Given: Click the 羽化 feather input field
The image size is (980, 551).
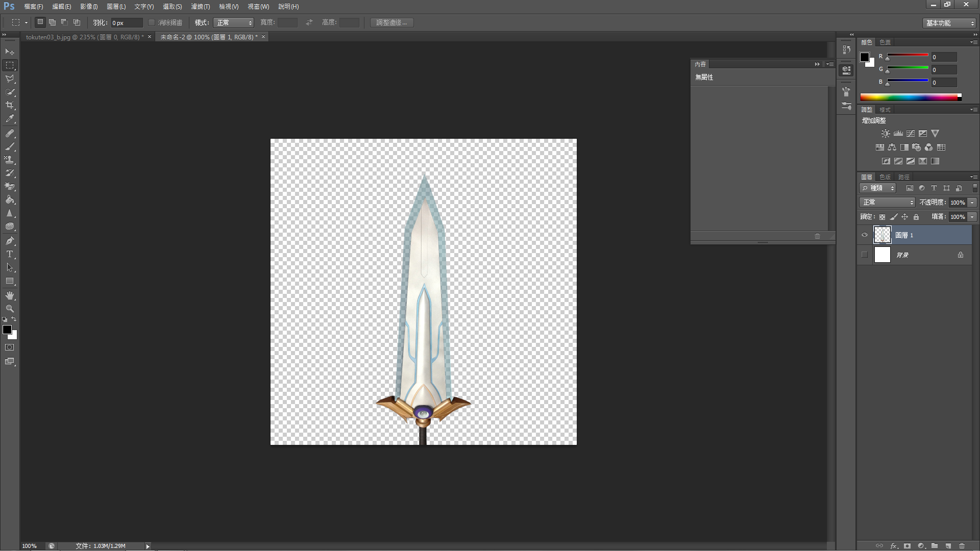Looking at the screenshot, I should click(126, 23).
